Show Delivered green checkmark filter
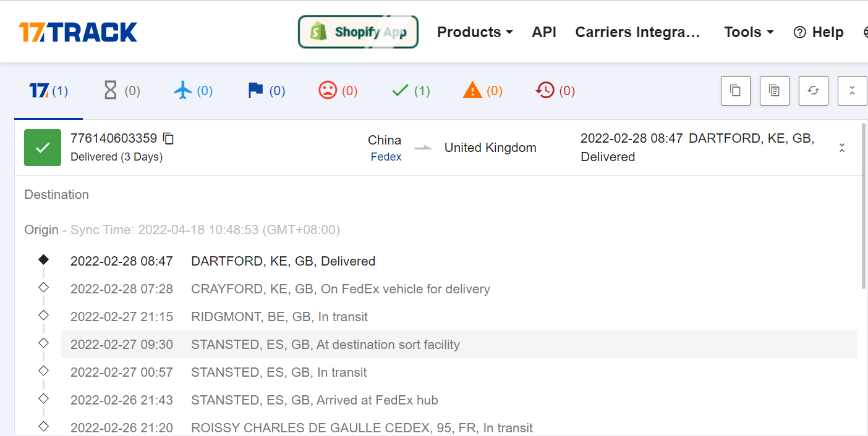The height and width of the screenshot is (436, 868). [411, 91]
